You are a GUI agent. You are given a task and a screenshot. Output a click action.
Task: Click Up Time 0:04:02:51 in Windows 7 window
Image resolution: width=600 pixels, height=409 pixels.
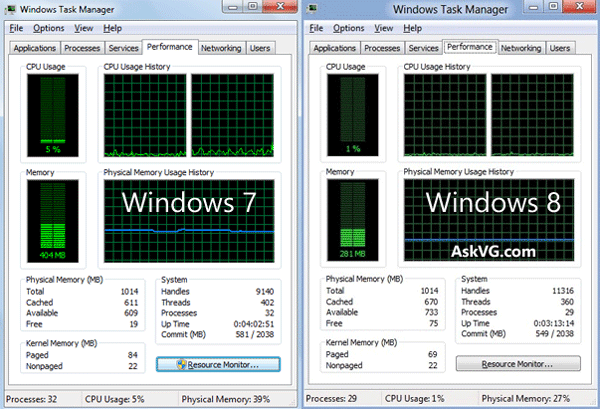pos(254,324)
